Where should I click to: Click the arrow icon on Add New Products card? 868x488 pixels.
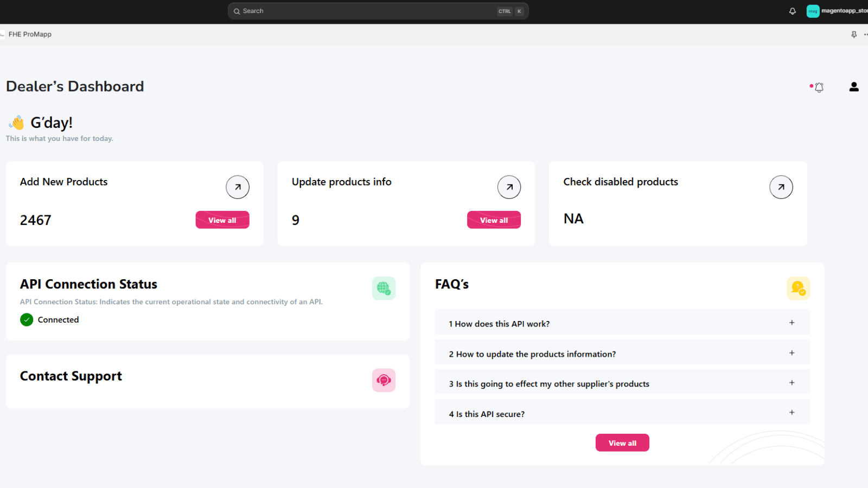click(x=237, y=187)
